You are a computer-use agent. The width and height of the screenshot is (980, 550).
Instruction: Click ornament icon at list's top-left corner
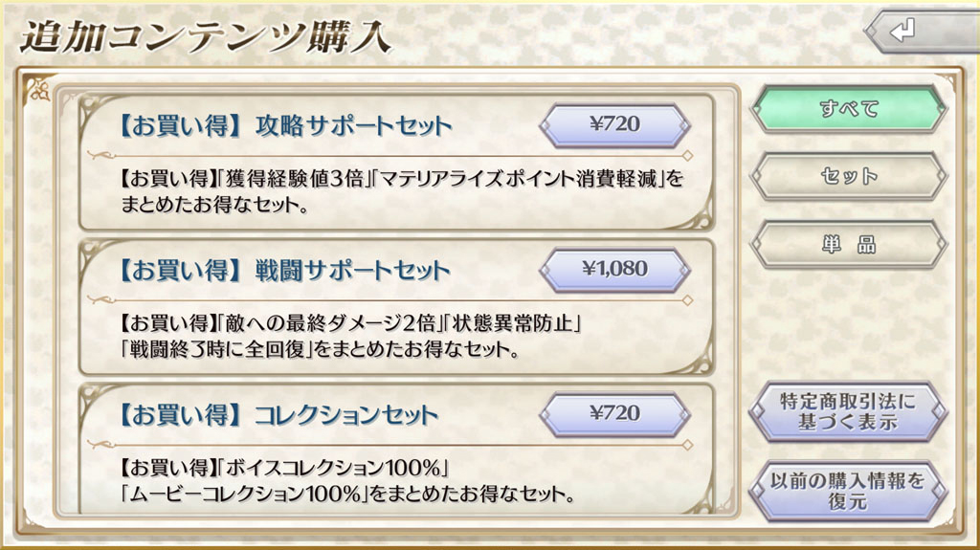[39, 91]
